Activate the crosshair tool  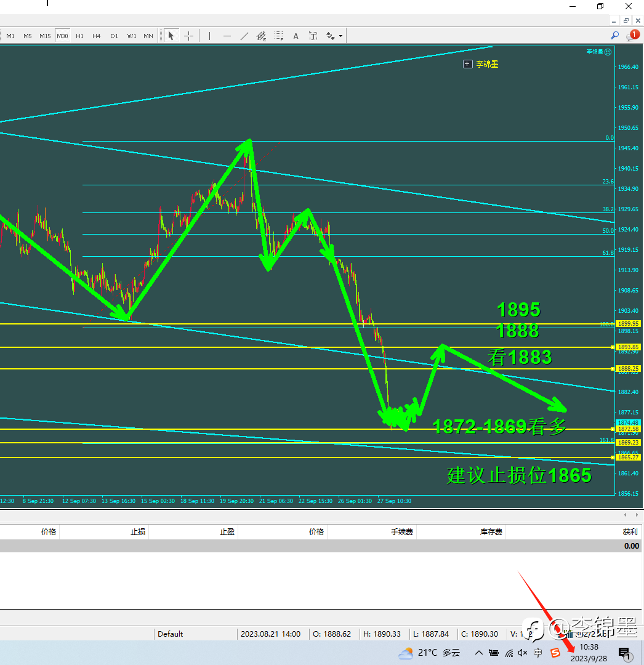pos(188,36)
